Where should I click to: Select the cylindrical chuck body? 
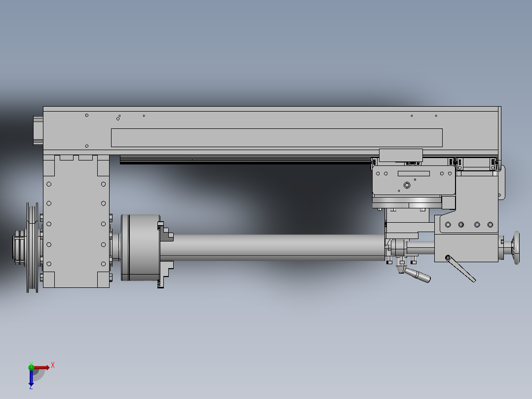click(141, 248)
